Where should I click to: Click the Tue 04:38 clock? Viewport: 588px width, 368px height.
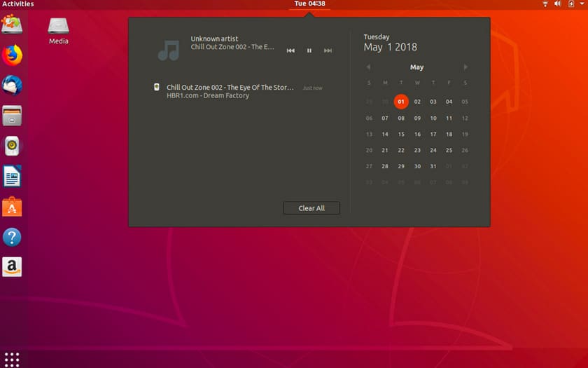point(309,4)
